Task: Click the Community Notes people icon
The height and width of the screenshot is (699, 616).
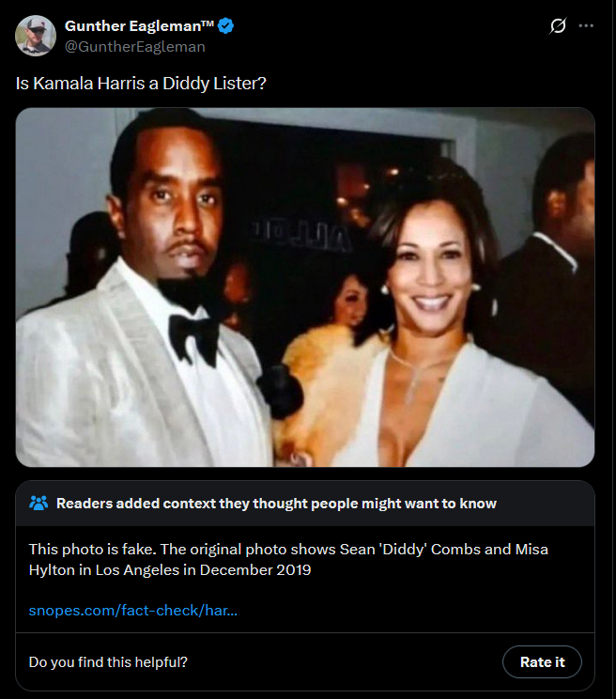Action: pyautogui.click(x=38, y=503)
